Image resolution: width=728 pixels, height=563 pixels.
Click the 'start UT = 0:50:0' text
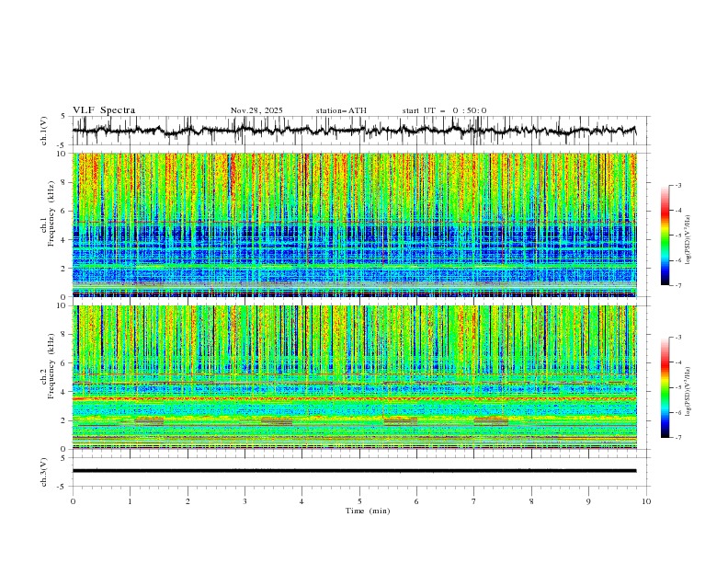tap(444, 110)
